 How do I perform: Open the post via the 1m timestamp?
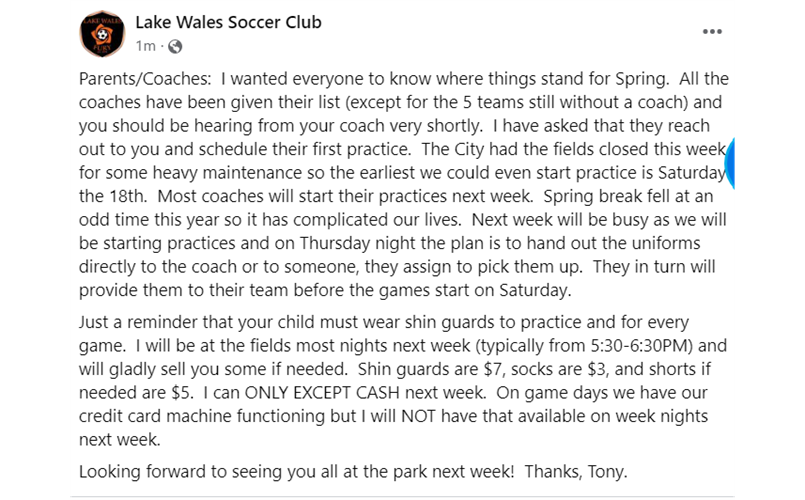[x=146, y=46]
